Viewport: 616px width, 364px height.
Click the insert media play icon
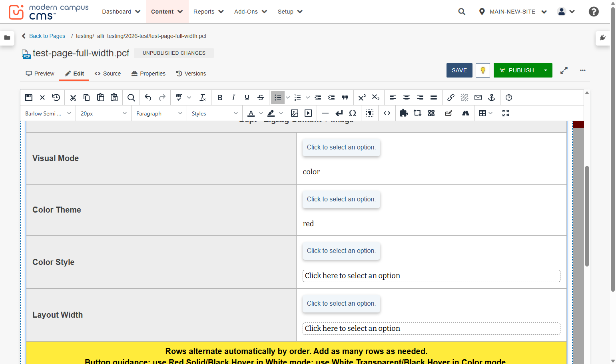click(308, 113)
